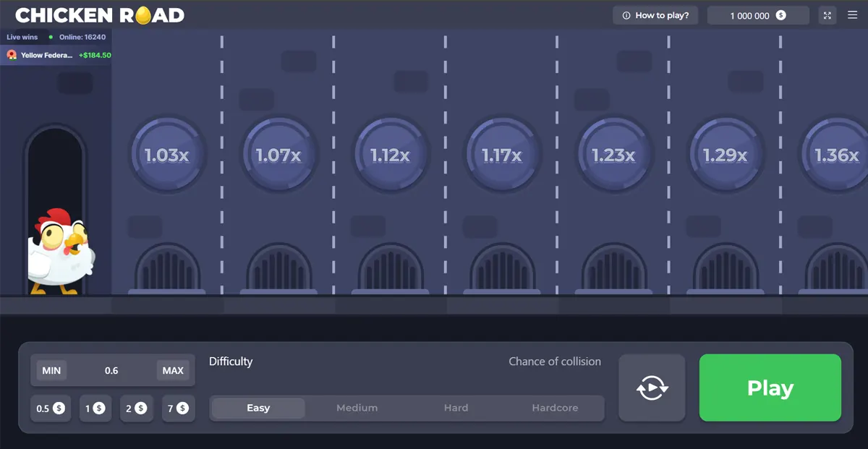The image size is (868, 449).
Task: Select Hard difficulty
Action: click(x=456, y=408)
